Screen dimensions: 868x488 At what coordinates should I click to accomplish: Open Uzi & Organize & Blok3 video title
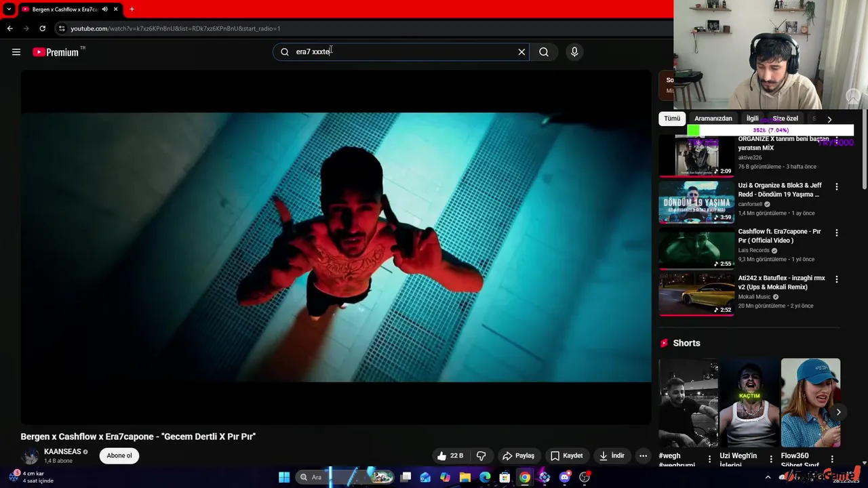pyautogui.click(x=780, y=190)
